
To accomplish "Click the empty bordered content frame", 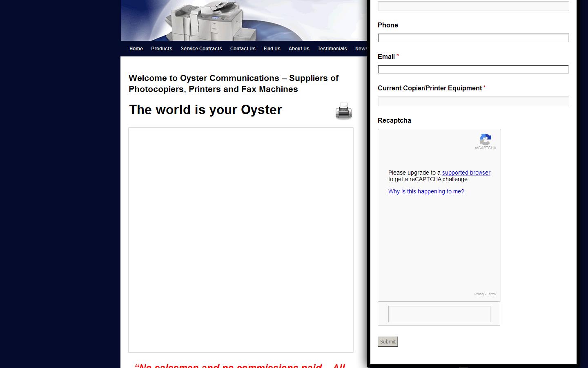I will coord(241,240).
